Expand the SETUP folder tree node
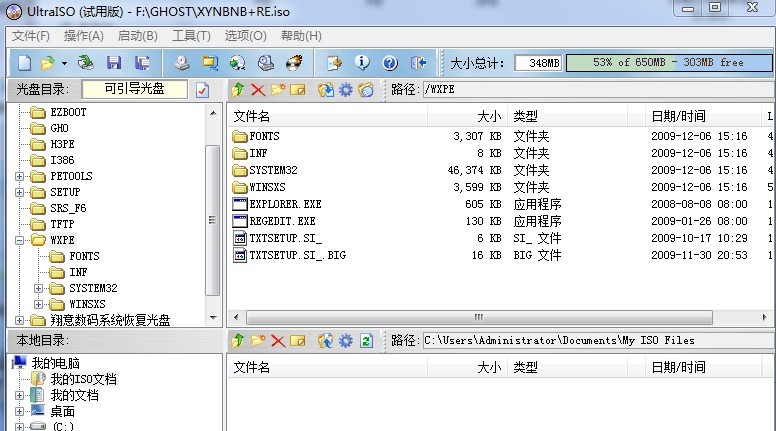Viewport: 776px width, 431px height. click(19, 192)
